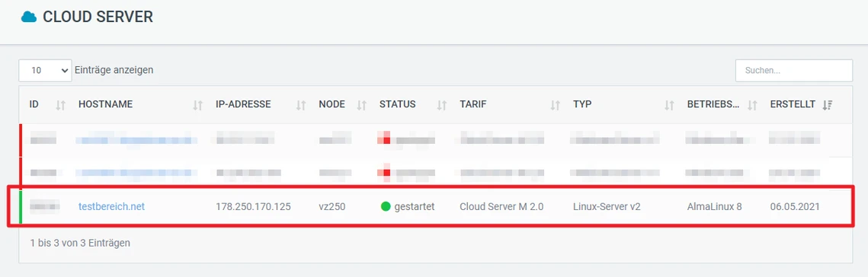
Task: Click operating system AlmaLinux 8
Action: point(715,207)
